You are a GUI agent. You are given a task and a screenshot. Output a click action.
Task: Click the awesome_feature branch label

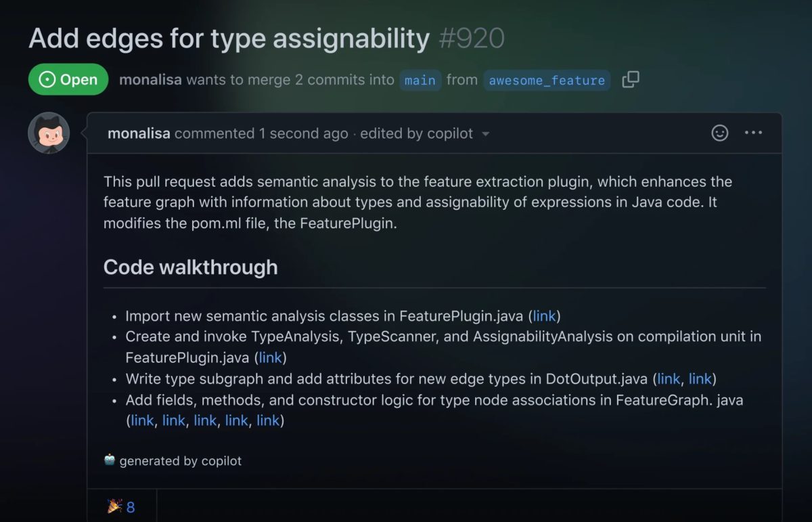pos(547,81)
